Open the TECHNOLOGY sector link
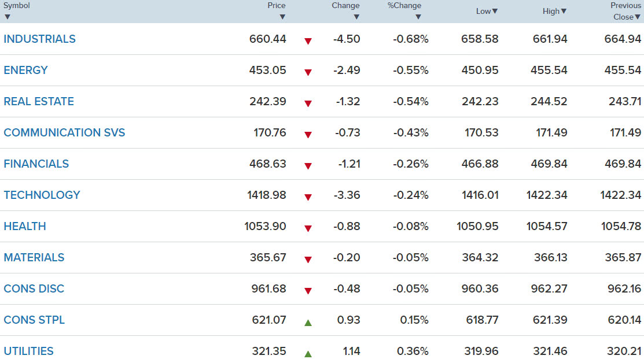This screenshot has height=359, width=644. 42,195
